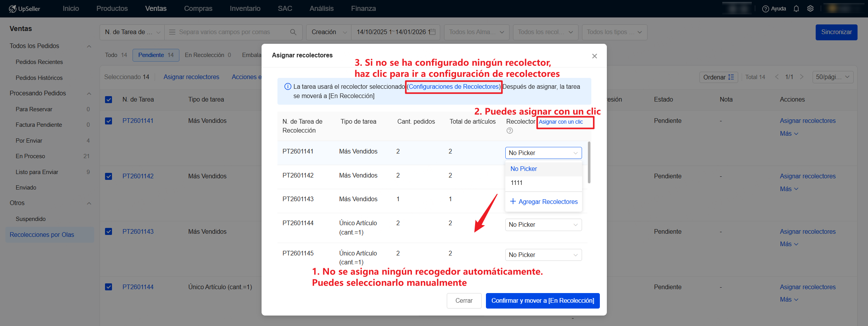The width and height of the screenshot is (868, 326).
Task: Open the picker dropdown for PT2601141
Action: (543, 153)
